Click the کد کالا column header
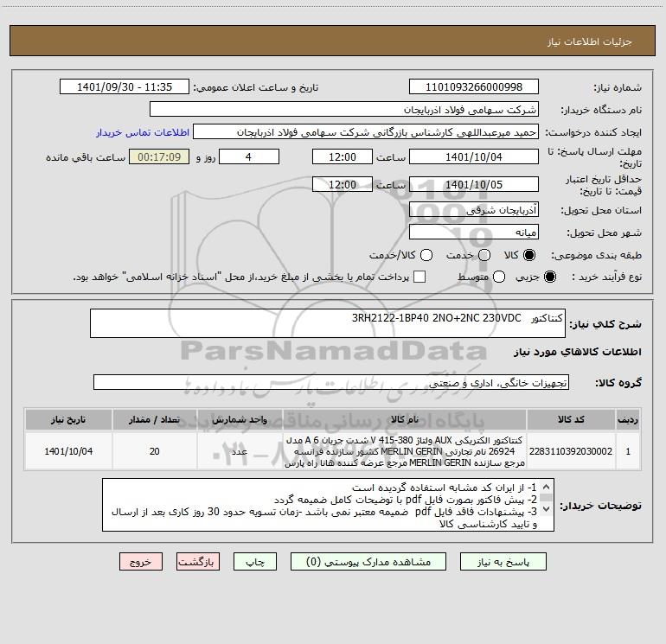666x644 pixels. [571, 419]
